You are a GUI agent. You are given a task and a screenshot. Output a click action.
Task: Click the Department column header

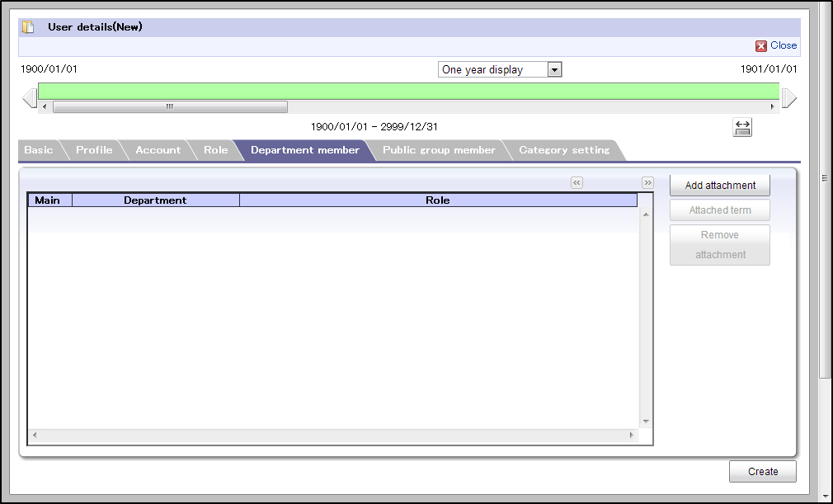click(x=156, y=200)
